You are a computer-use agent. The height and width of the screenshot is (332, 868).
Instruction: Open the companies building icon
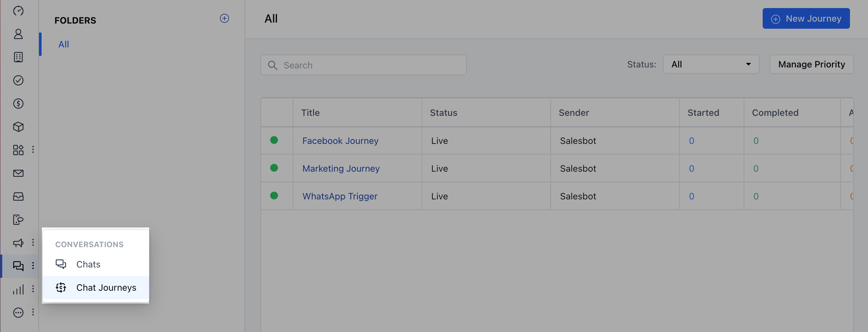[x=18, y=57]
